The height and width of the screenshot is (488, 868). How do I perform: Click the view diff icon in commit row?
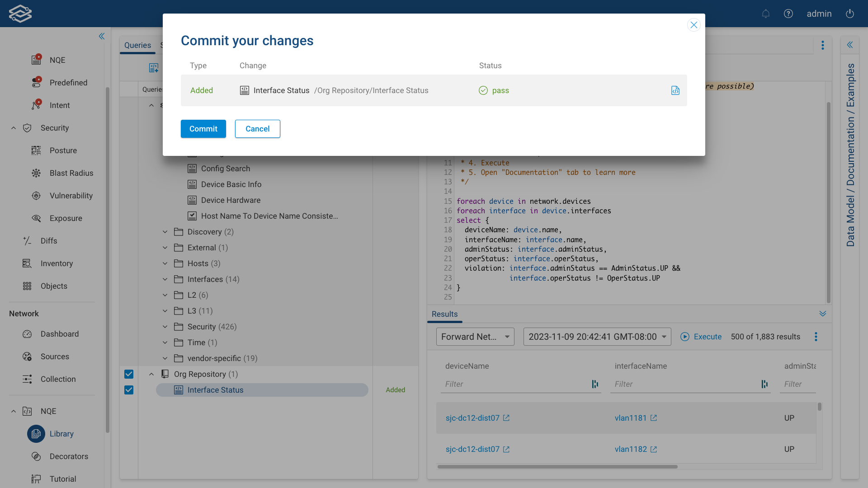pos(675,90)
